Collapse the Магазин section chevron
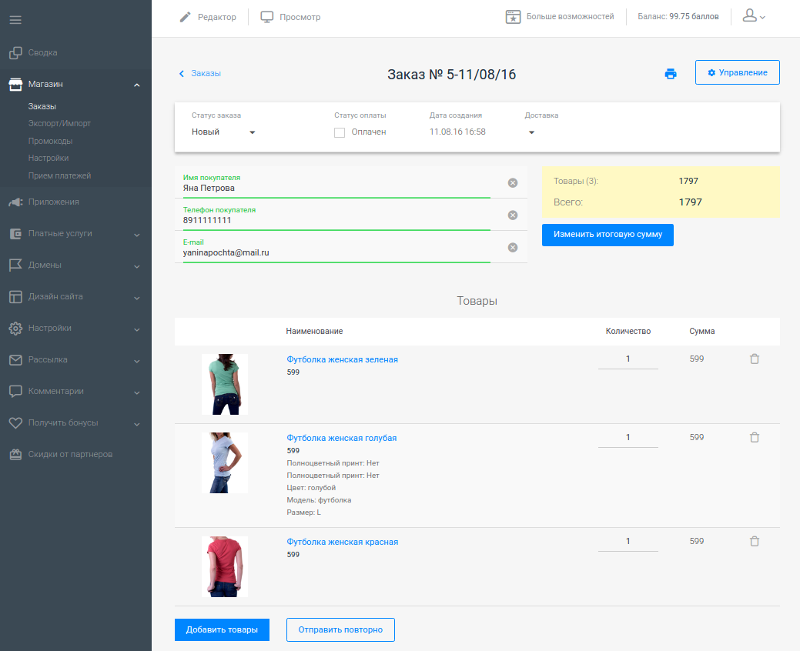800x651 pixels. (x=137, y=85)
